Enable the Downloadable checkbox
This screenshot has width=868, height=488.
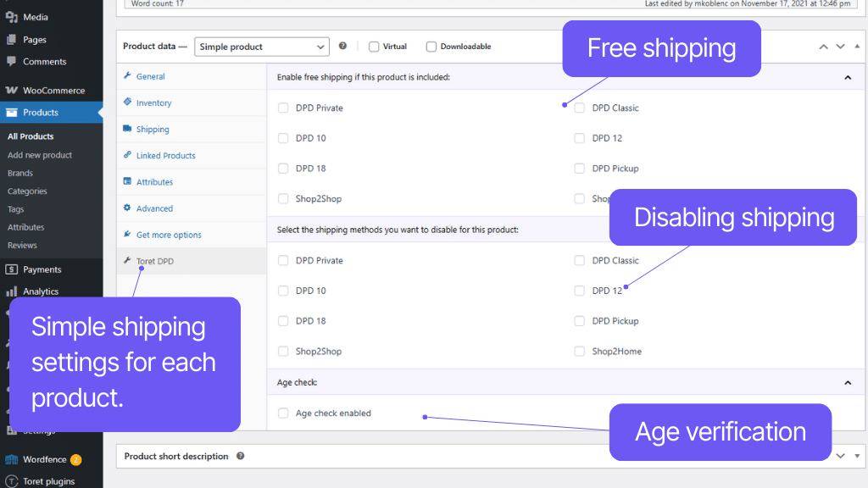tap(431, 47)
